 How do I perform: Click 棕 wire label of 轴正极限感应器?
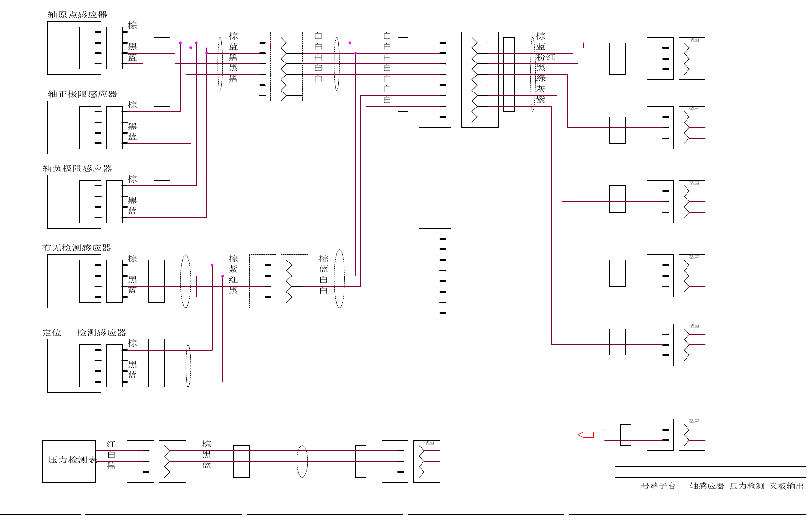[x=132, y=105]
